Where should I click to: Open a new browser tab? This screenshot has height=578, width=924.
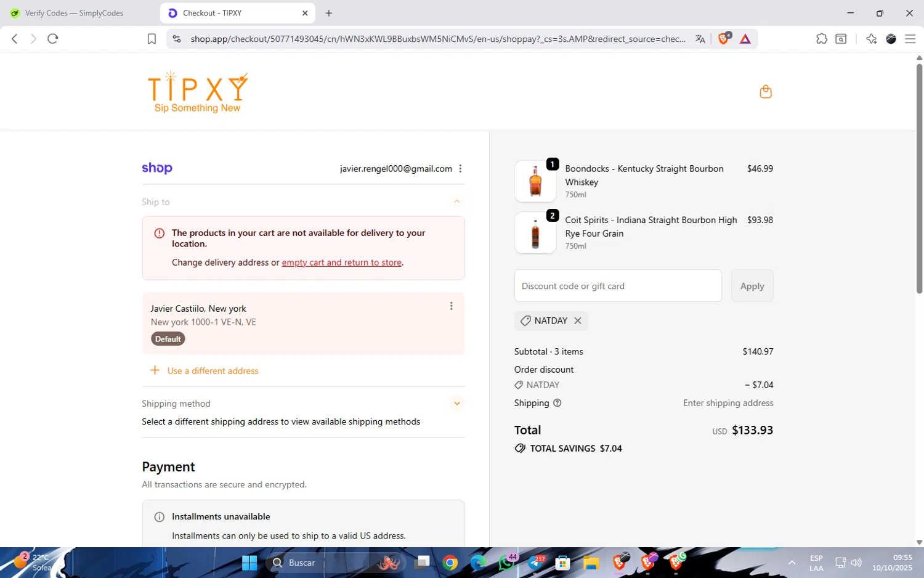pos(329,13)
